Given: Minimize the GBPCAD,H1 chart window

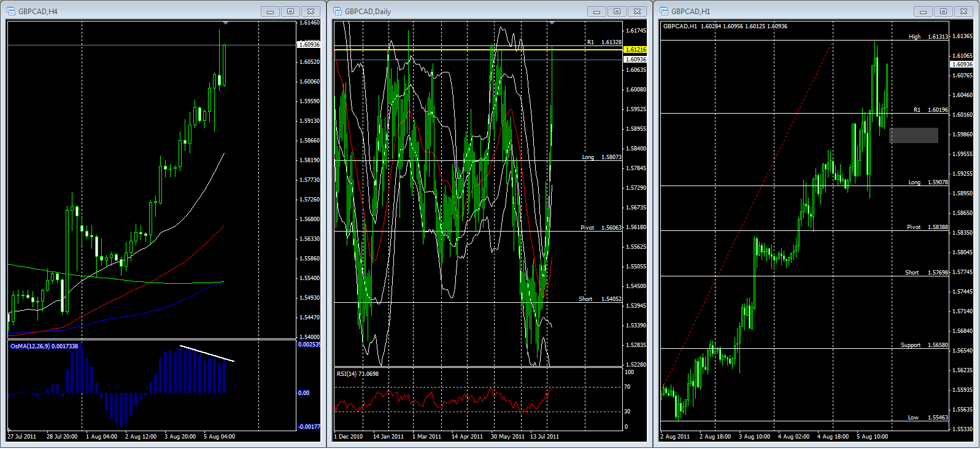Looking at the screenshot, I should tap(923, 11).
